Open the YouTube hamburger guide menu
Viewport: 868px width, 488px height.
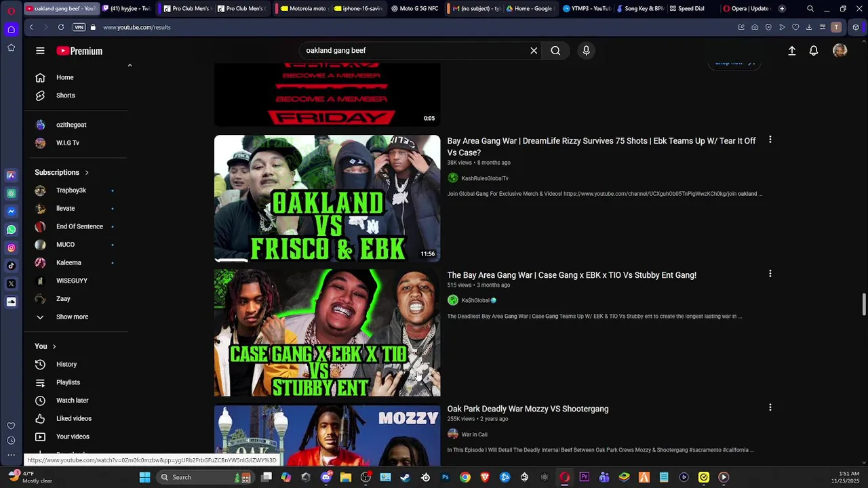pos(40,51)
